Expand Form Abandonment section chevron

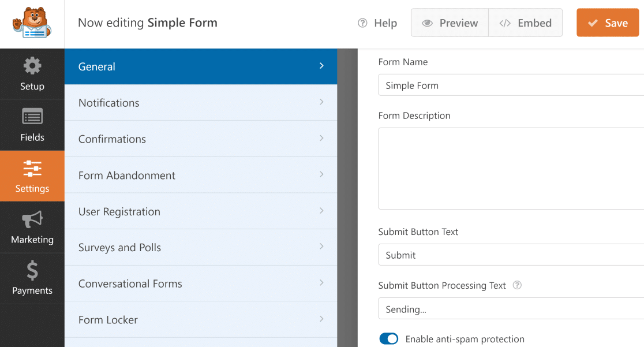tap(321, 174)
